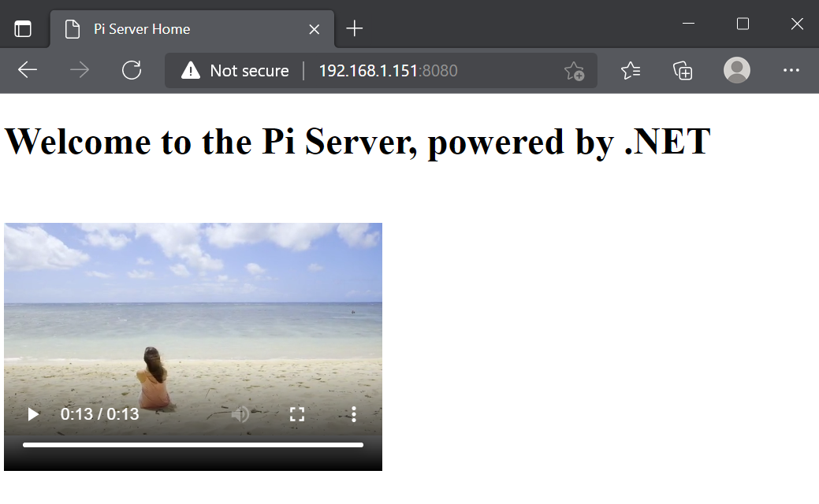Open the video's more options menu

coord(353,413)
